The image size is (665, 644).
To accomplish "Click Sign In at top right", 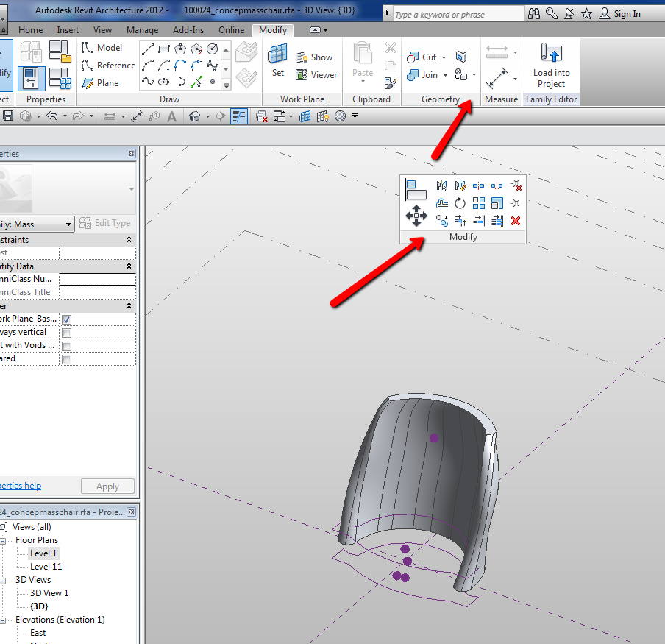I will (x=626, y=13).
